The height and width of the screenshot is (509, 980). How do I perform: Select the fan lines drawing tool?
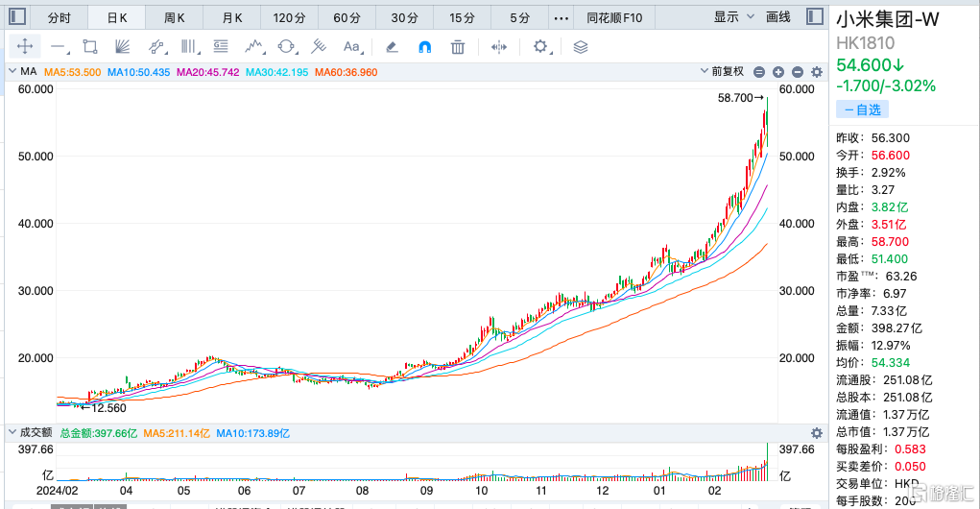123,47
